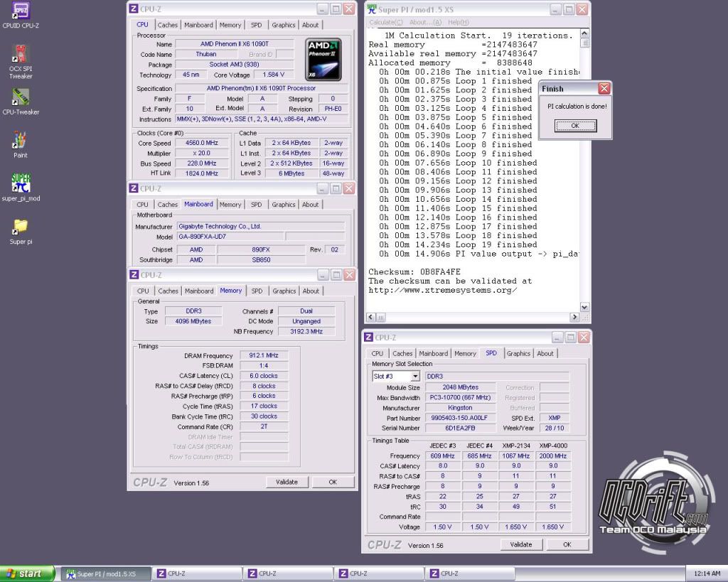Click the Super PI scrollbar down arrow

(x=584, y=306)
